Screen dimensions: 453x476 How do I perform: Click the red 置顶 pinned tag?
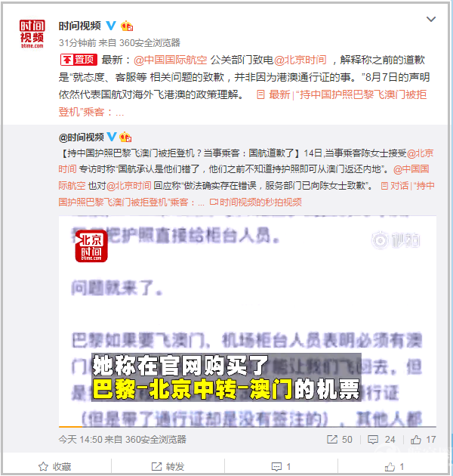(79, 60)
